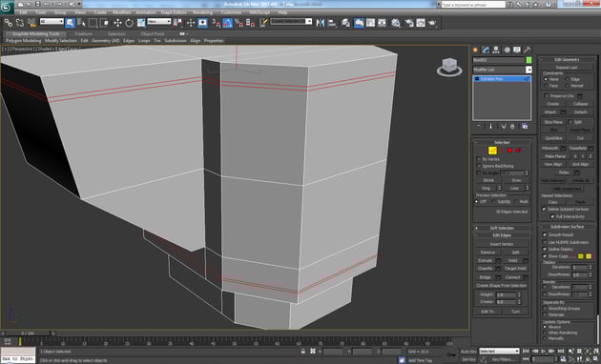Click the Repeat Last button

coord(567,68)
